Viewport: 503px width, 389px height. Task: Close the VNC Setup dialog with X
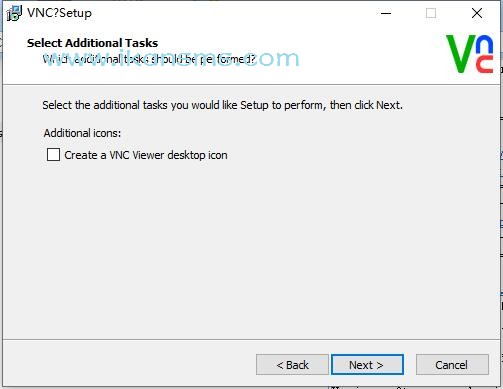(x=477, y=13)
